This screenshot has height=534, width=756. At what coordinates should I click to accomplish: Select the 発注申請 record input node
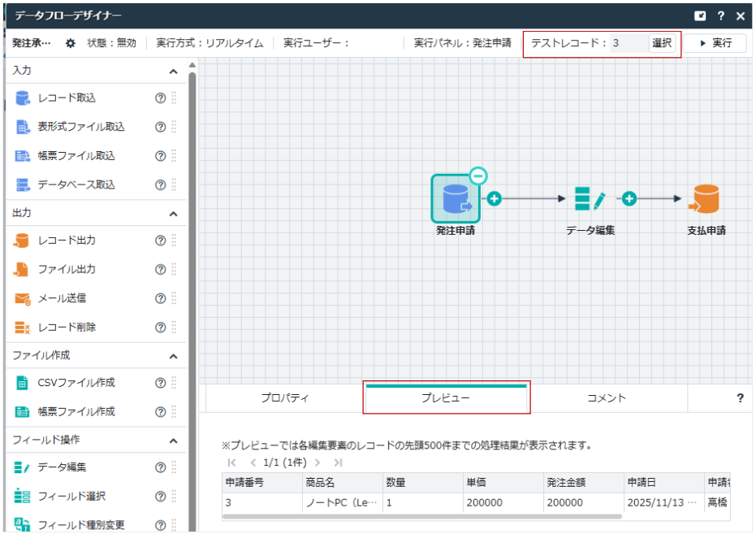pos(455,199)
